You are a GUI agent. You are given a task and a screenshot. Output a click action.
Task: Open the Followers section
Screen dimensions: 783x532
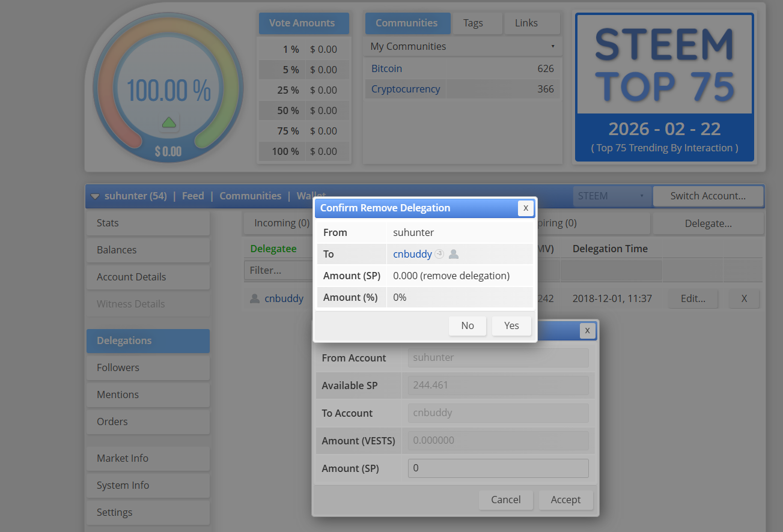click(148, 367)
